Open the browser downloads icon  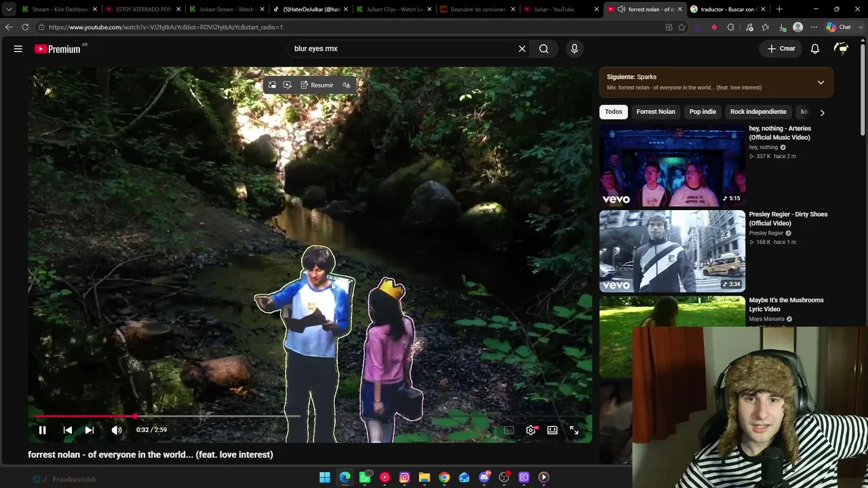tap(782, 27)
